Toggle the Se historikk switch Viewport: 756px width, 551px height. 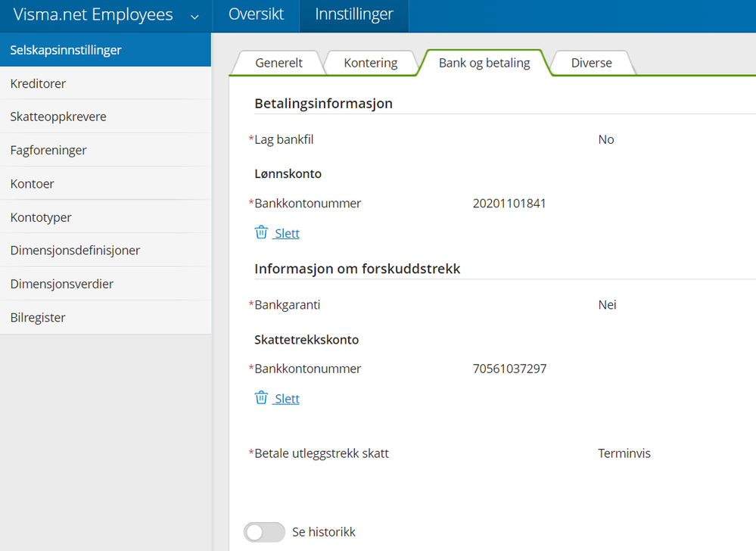coord(264,532)
